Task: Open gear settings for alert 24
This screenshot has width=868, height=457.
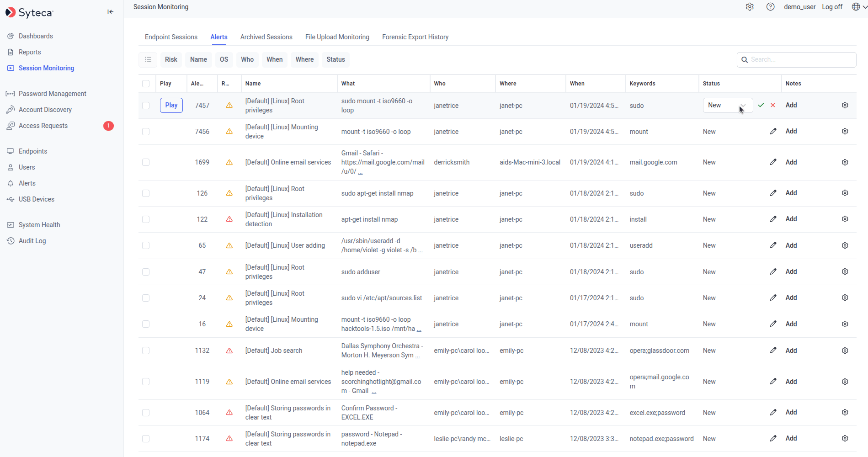Action: coord(845,298)
